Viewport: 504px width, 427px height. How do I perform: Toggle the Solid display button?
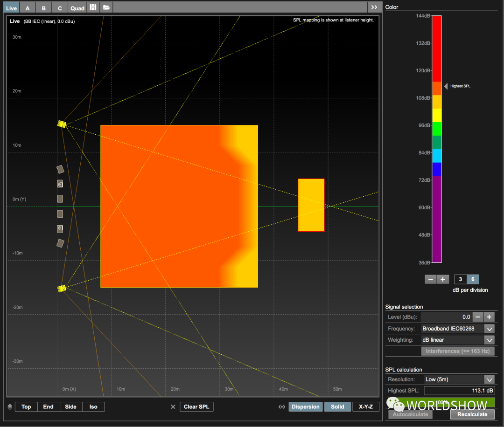point(337,407)
